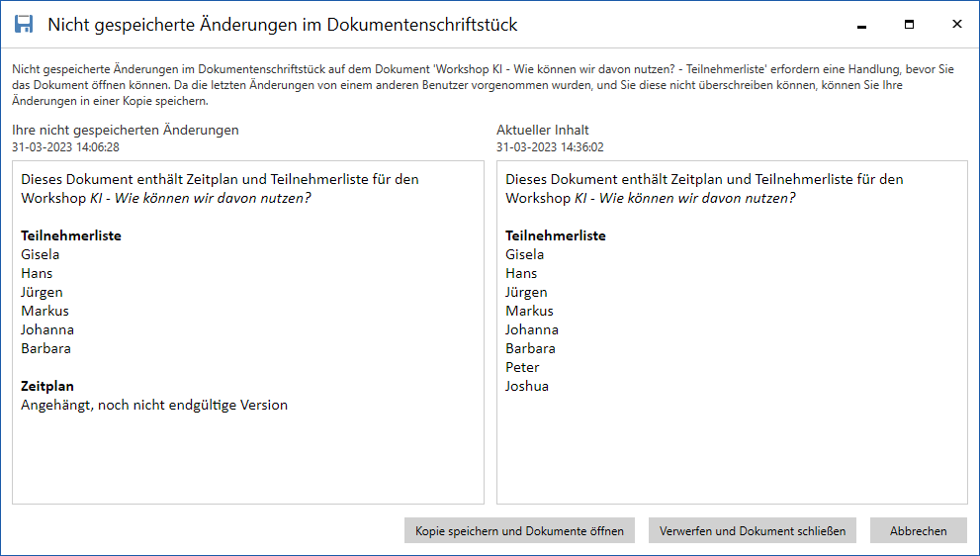Click 'Joshua' in current content pane
The image size is (980, 556).
527,386
